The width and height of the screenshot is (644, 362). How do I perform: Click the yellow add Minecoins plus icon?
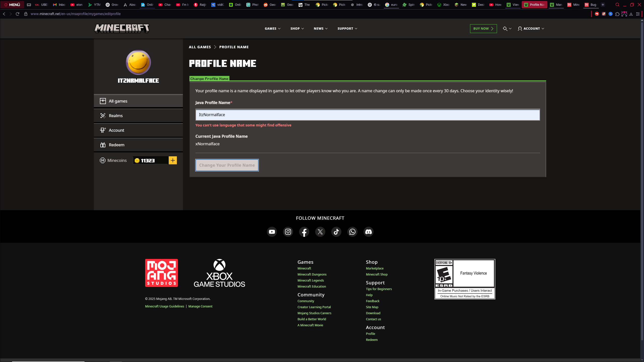pos(173,160)
